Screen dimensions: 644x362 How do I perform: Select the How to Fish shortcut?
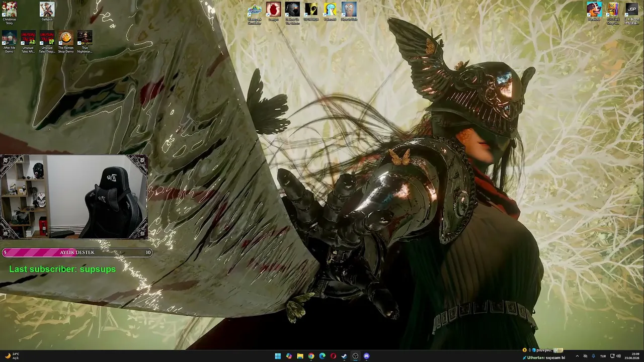(349, 12)
